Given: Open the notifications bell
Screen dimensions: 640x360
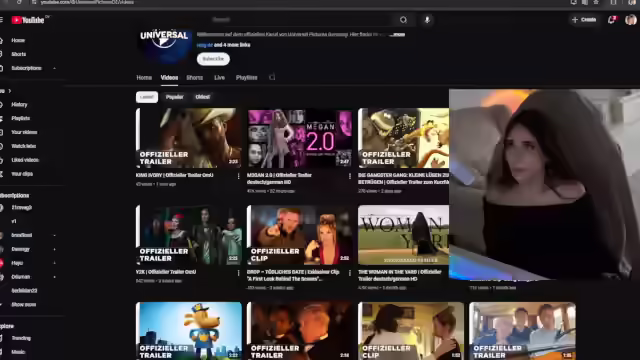Looking at the screenshot, I should click(611, 20).
